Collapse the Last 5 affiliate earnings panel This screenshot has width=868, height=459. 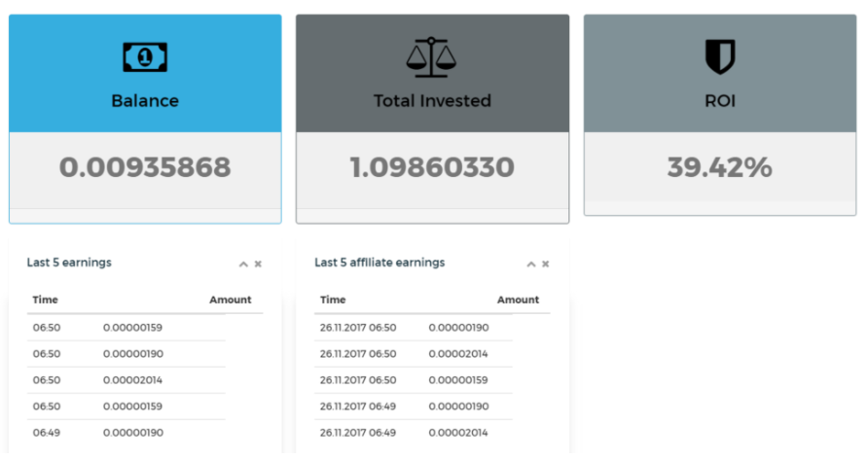[x=531, y=265]
